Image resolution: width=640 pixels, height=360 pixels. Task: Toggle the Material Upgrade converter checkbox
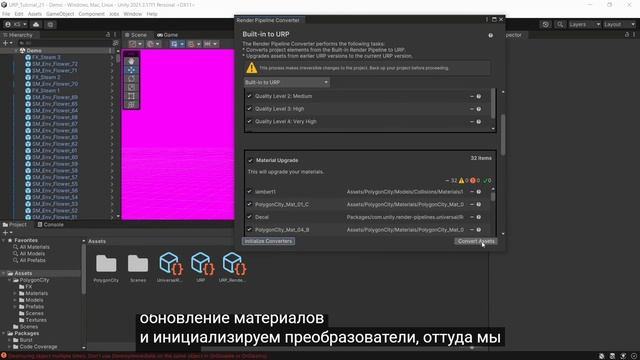click(x=250, y=160)
